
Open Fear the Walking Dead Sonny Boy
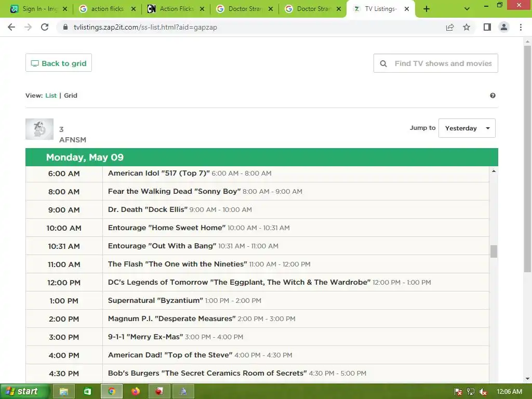pyautogui.click(x=175, y=191)
